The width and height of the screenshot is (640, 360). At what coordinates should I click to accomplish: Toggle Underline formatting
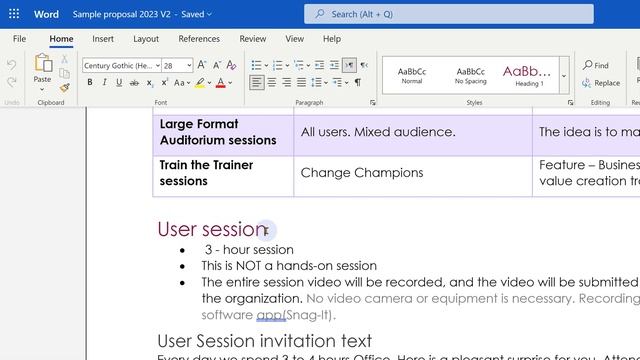(119, 83)
